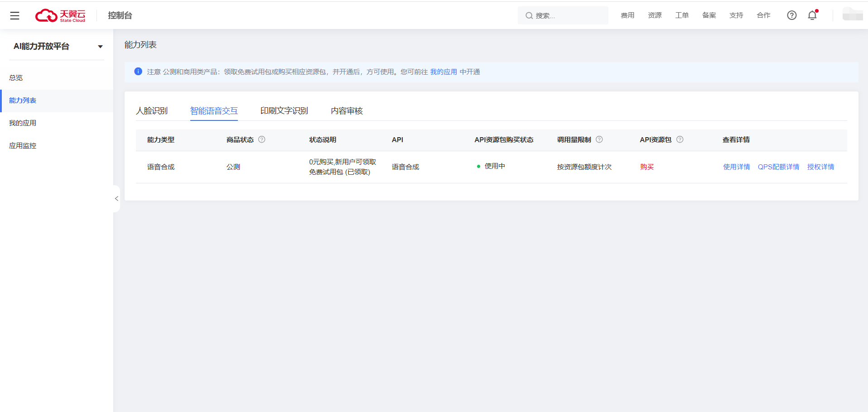
Task: Click 购买 to buy an API resource package
Action: [647, 167]
